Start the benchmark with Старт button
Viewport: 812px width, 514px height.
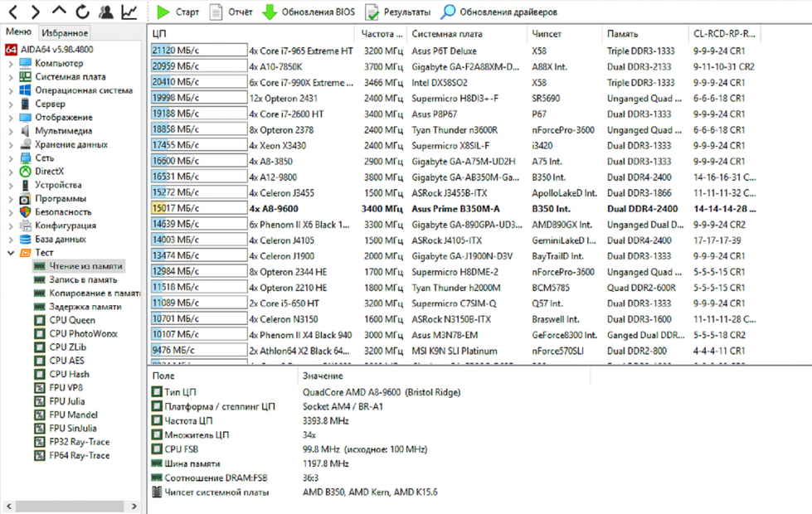point(177,12)
